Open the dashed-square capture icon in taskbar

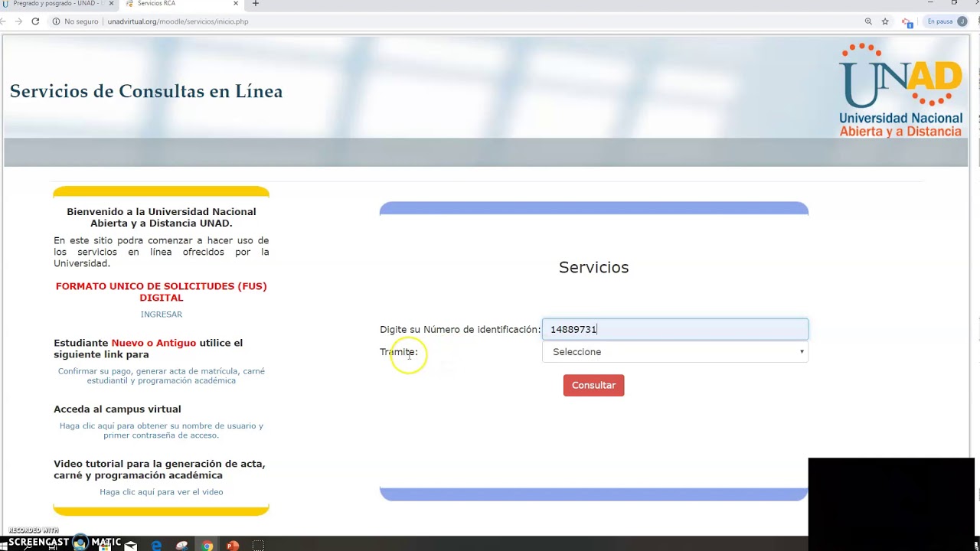pyautogui.click(x=258, y=546)
